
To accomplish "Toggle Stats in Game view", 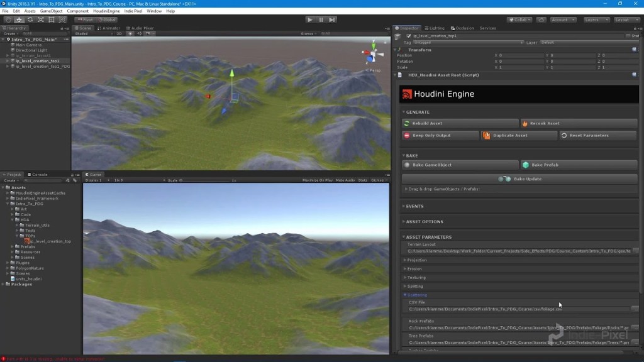I will coord(363,180).
